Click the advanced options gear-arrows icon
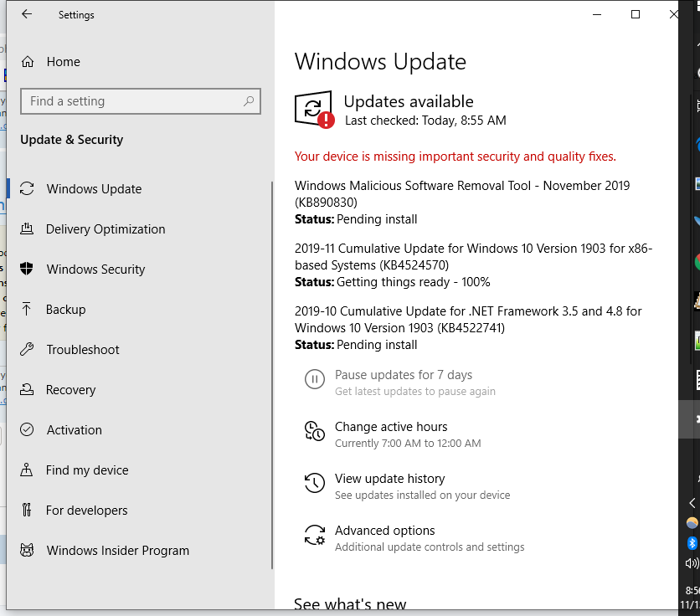Screen dimensions: 700x616 tap(315, 535)
